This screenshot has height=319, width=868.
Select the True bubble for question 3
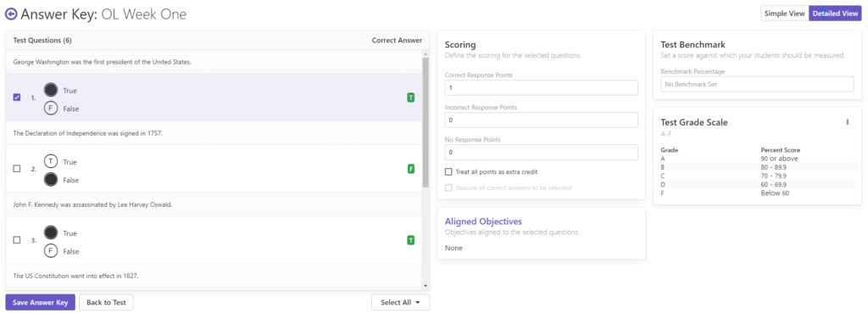tap(51, 233)
